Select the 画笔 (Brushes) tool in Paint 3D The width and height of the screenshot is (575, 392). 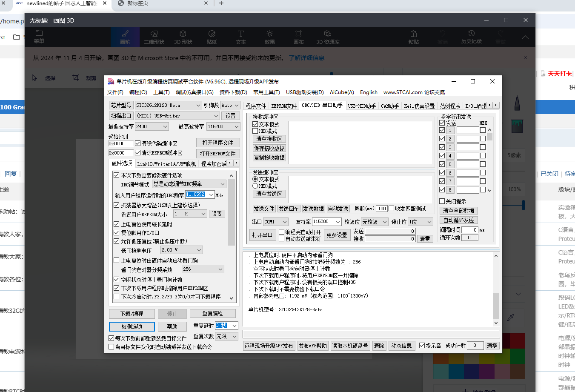point(125,37)
